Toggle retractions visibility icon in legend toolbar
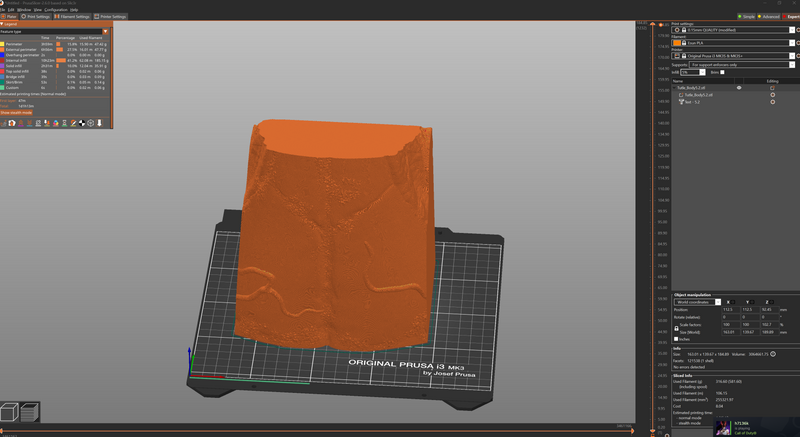 pyautogui.click(x=21, y=123)
